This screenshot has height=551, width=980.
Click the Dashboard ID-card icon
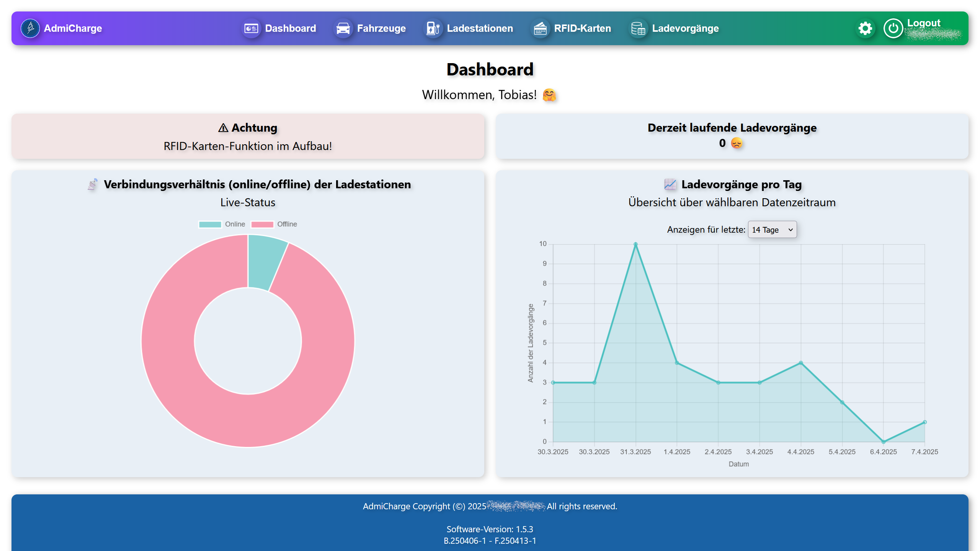pyautogui.click(x=251, y=28)
